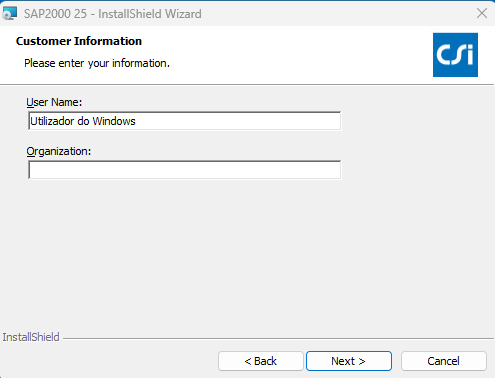Image resolution: width=495 pixels, height=378 pixels.
Task: Click the word 'Windows' in User Name field
Action: point(114,121)
